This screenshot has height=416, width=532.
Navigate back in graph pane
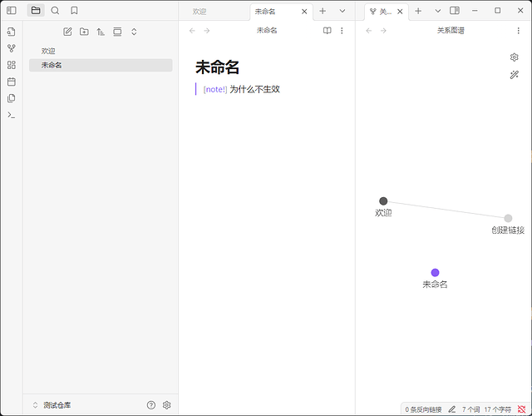point(369,31)
